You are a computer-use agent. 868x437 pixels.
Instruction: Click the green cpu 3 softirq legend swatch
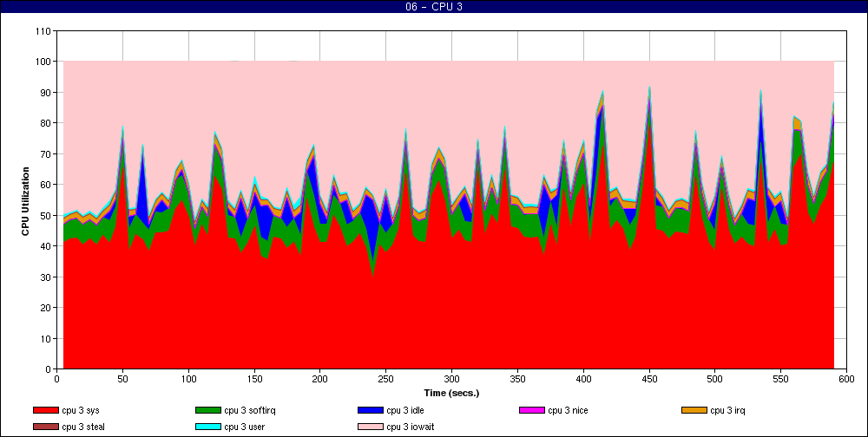[207, 410]
